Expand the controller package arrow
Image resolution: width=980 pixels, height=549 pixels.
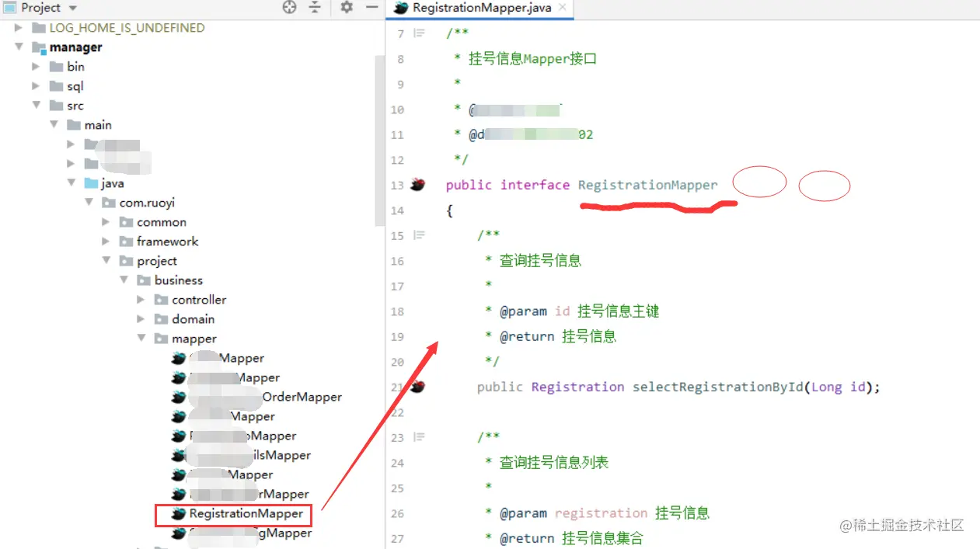click(x=141, y=300)
